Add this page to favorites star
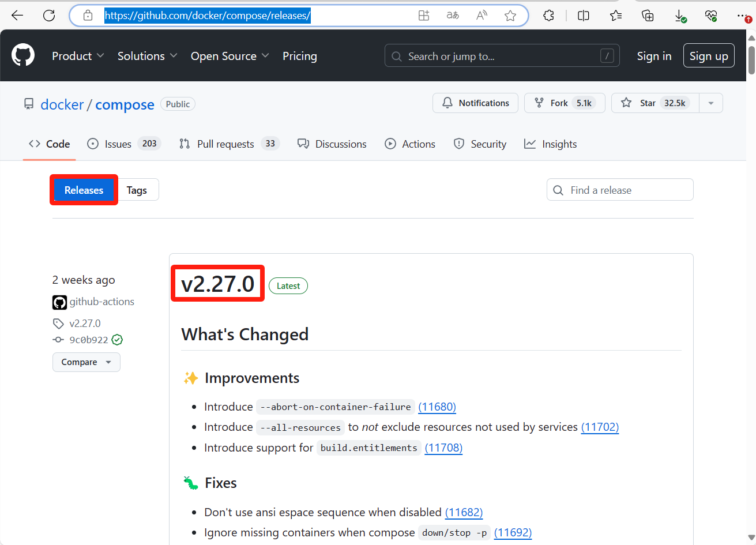Screen dimensions: 756x545 click(510, 16)
